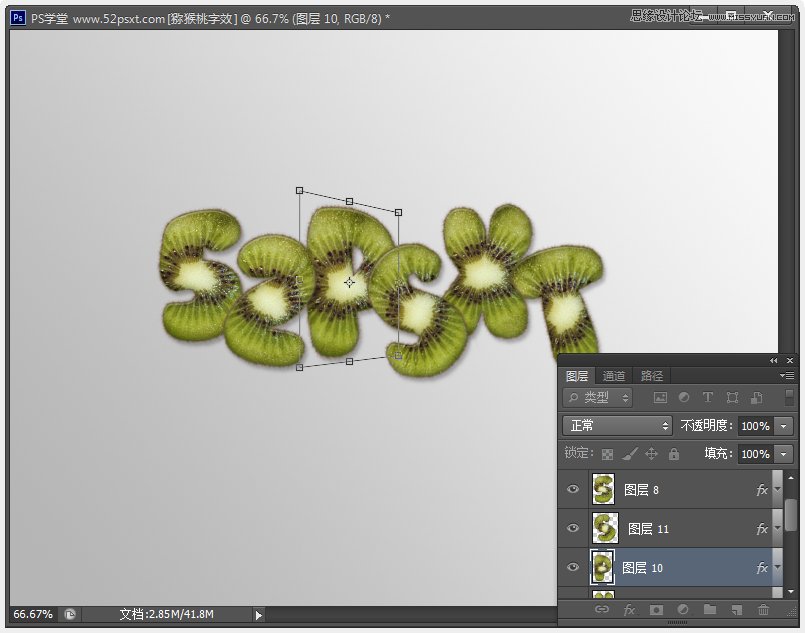Click the lock position move icon

tap(652, 454)
